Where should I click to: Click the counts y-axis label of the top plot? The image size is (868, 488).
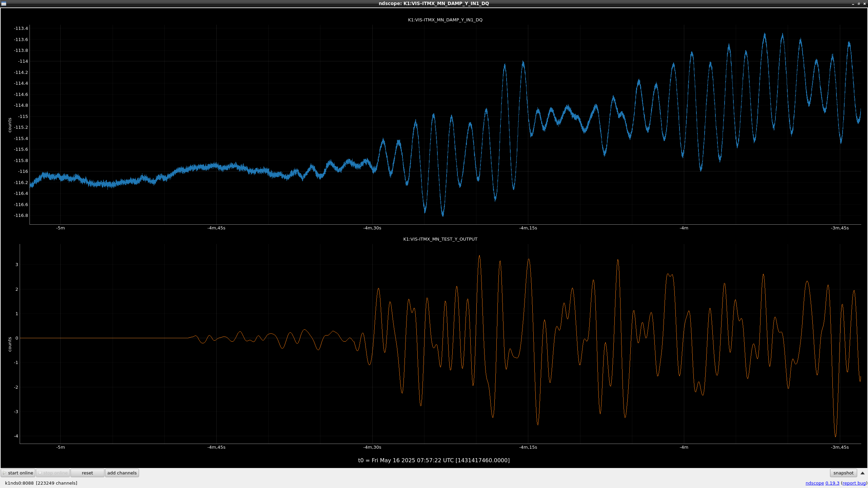[x=10, y=125]
